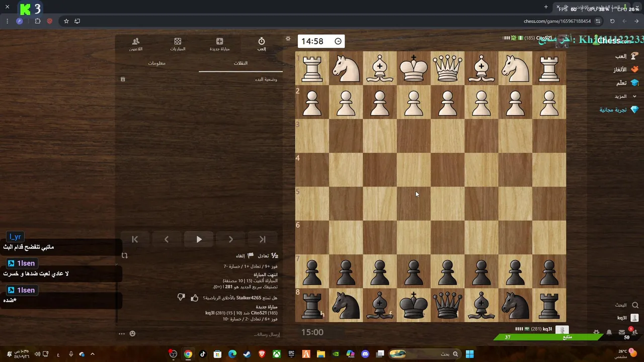Click the Free Trial diamond link (تجربة مجانية)
Image resolution: width=644 pixels, height=362 pixels.
tap(619, 110)
